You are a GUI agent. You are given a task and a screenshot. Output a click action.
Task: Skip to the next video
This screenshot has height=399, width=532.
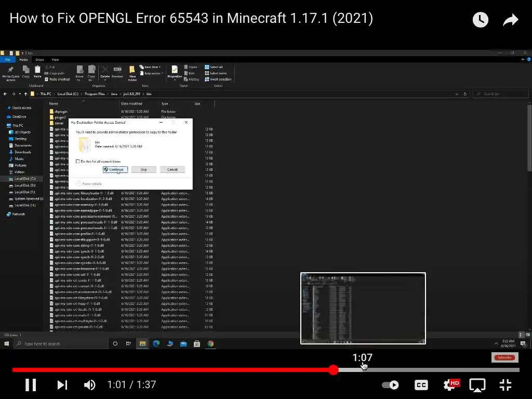pos(62,385)
